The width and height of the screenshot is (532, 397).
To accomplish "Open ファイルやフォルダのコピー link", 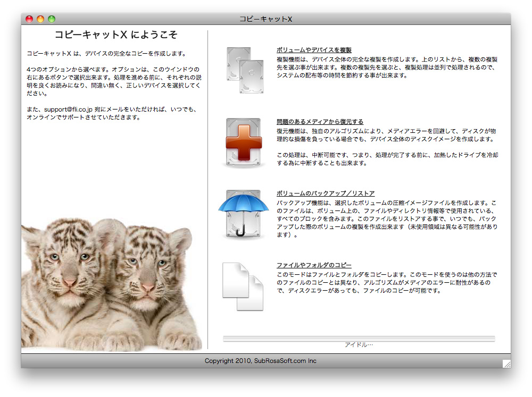I will click(314, 265).
